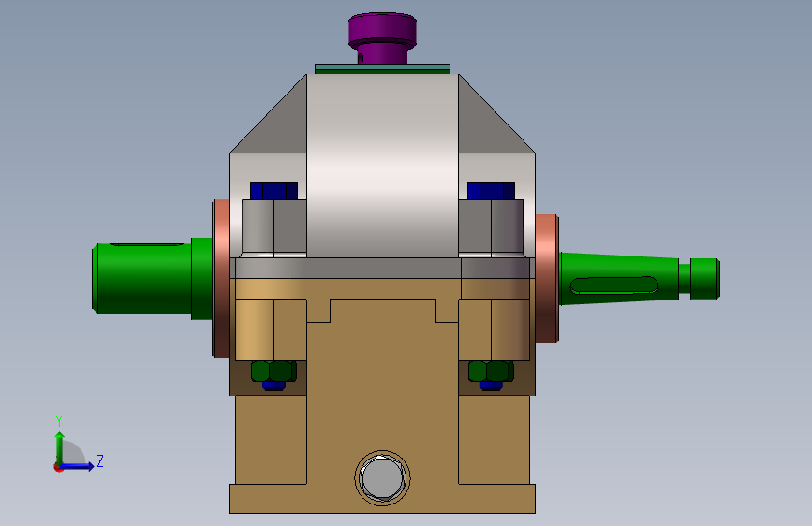Click the blue Z axis arrow of triad
This screenshot has height=526, width=812.
click(x=78, y=466)
